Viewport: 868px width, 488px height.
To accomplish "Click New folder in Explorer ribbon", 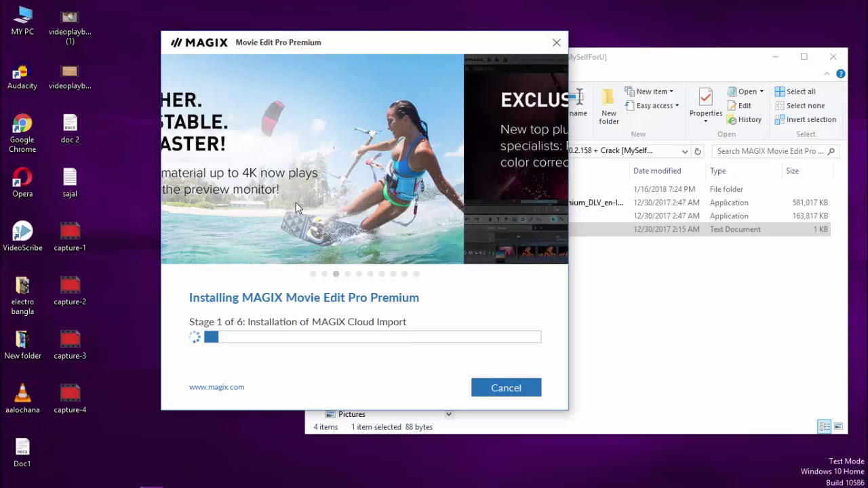I will (609, 107).
